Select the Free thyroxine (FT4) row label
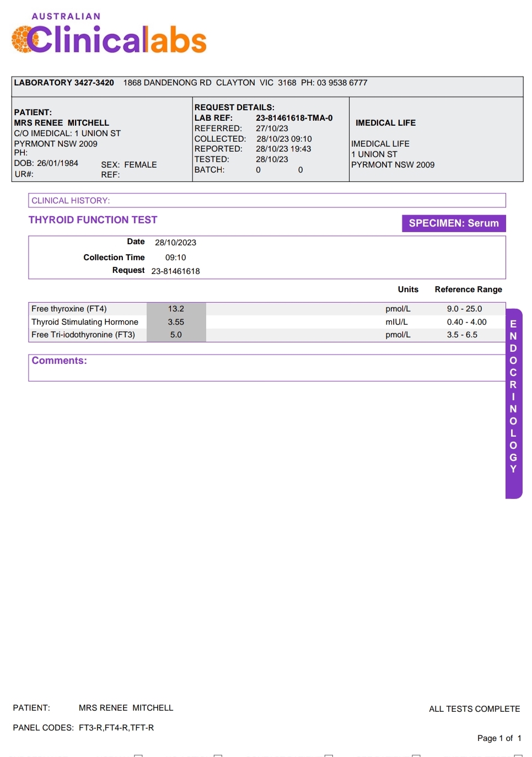This screenshot has width=532, height=757. tap(69, 309)
